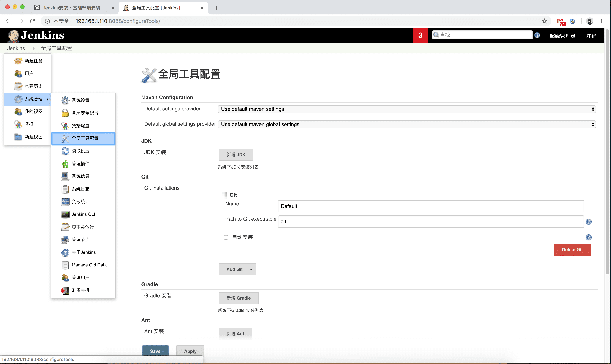Click the Jenkins CLI terminal icon
This screenshot has height=364, width=611.
(x=65, y=214)
